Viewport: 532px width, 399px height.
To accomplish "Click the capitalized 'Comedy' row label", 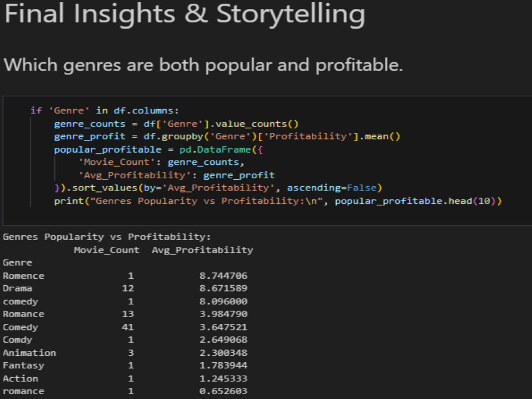I will click(20, 327).
